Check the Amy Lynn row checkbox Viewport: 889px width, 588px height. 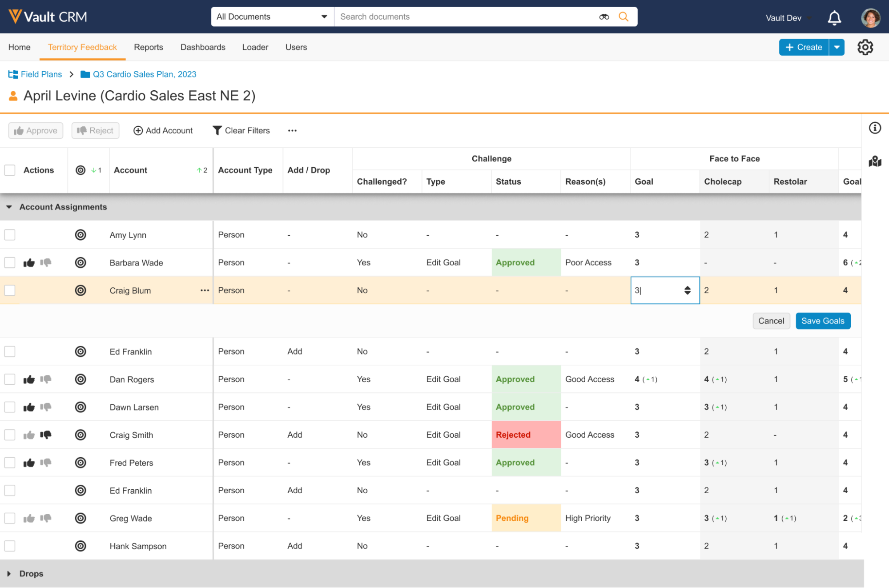(x=10, y=235)
